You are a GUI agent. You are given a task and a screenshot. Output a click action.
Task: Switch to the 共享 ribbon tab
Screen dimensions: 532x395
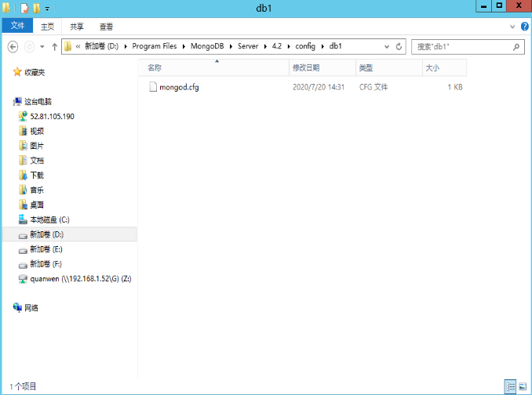tap(77, 27)
